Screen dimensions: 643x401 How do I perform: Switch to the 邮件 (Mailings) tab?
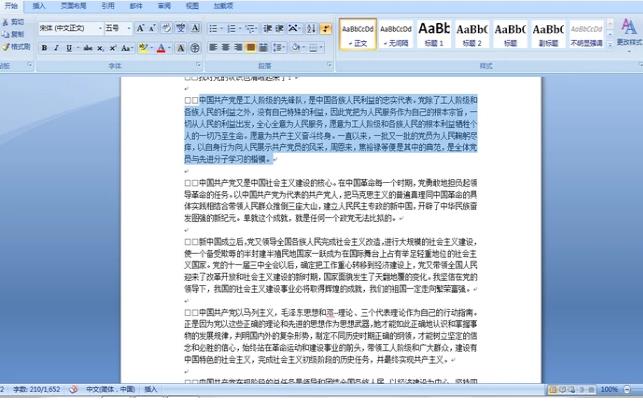[136, 6]
